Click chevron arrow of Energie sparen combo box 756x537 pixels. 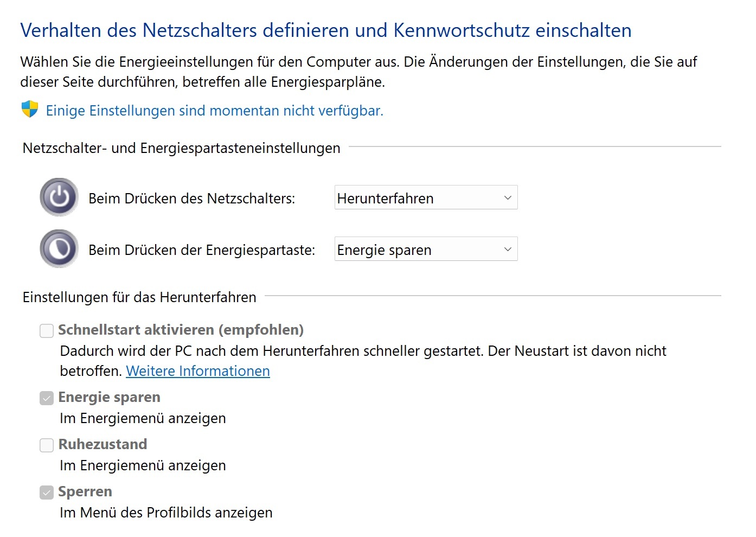[x=508, y=250]
